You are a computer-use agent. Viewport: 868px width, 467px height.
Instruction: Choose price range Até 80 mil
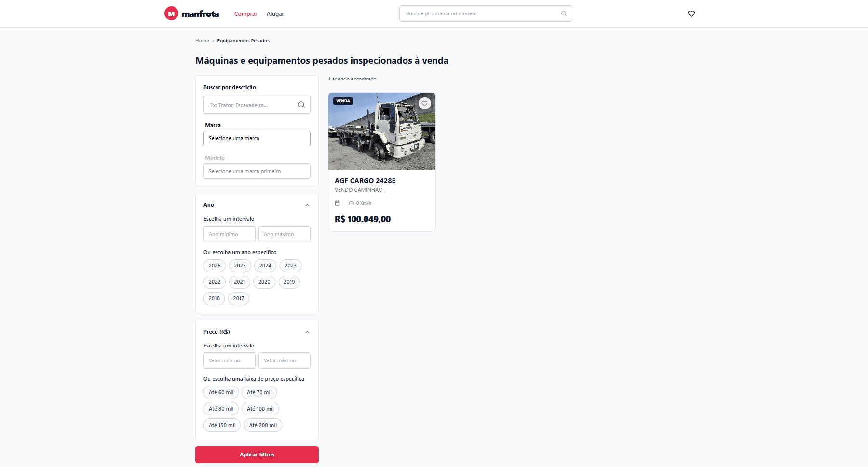221,409
